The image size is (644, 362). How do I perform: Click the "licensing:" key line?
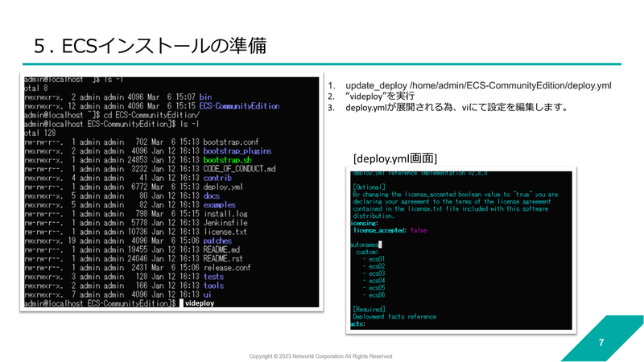[364, 224]
